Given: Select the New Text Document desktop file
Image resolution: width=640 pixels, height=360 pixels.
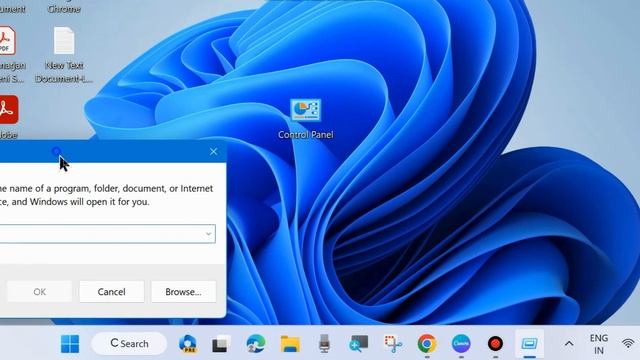Looking at the screenshot, I should (x=64, y=55).
